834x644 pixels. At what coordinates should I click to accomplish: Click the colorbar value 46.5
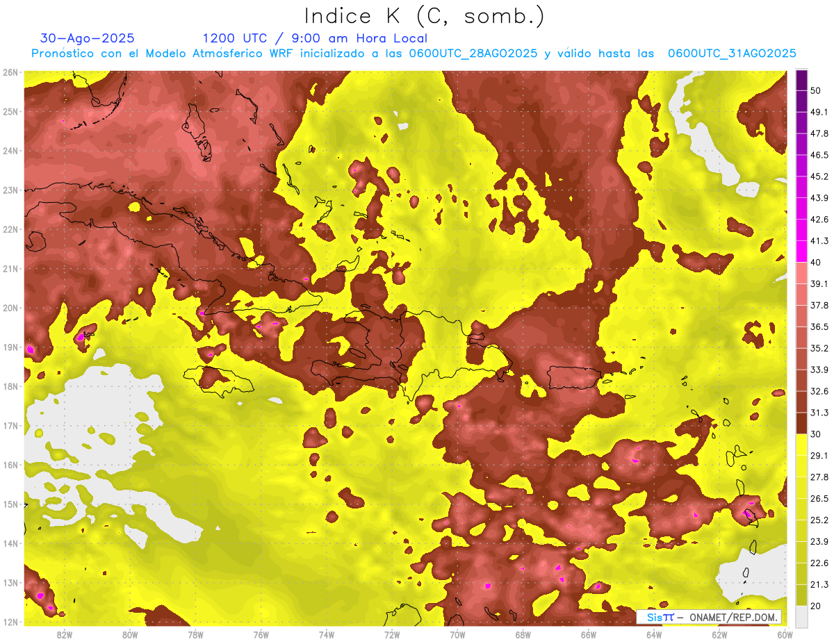pos(819,154)
